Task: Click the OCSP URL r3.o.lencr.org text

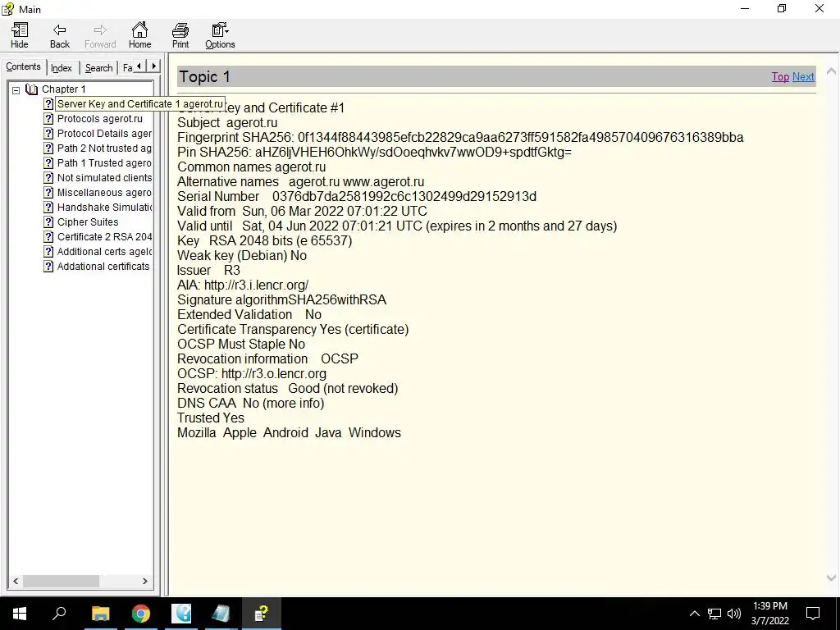Action: click(274, 373)
